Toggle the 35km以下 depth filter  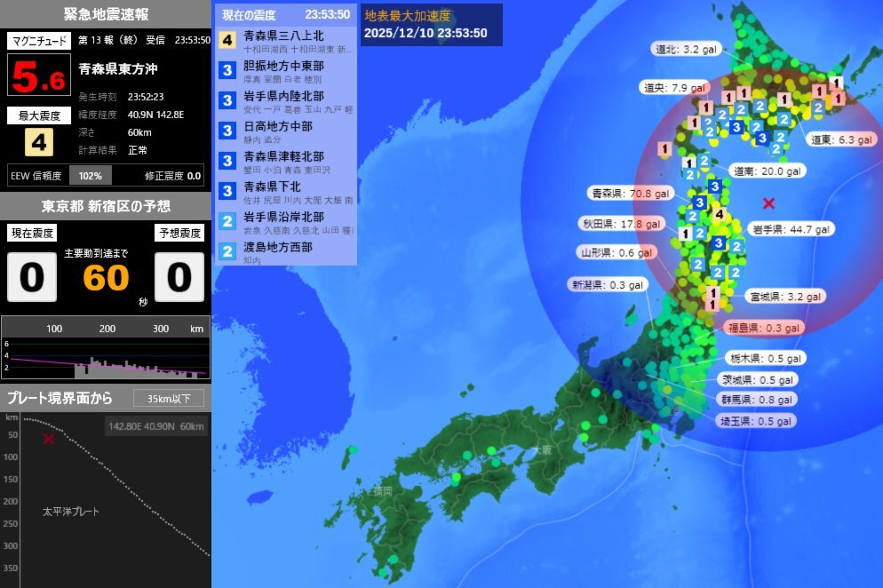click(171, 398)
